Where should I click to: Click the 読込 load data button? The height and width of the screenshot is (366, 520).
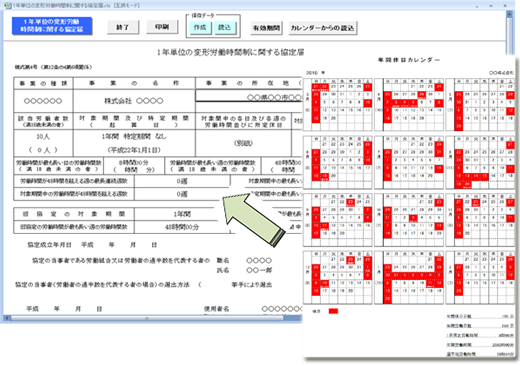pos(225,28)
